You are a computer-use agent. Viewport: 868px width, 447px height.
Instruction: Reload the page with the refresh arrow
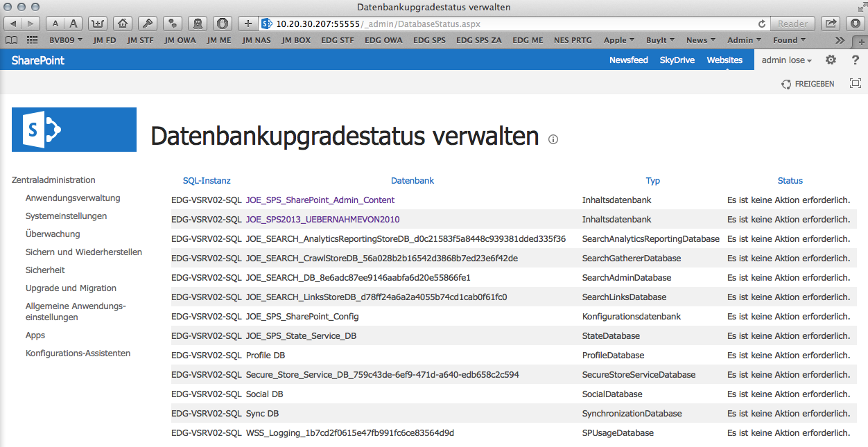(762, 24)
